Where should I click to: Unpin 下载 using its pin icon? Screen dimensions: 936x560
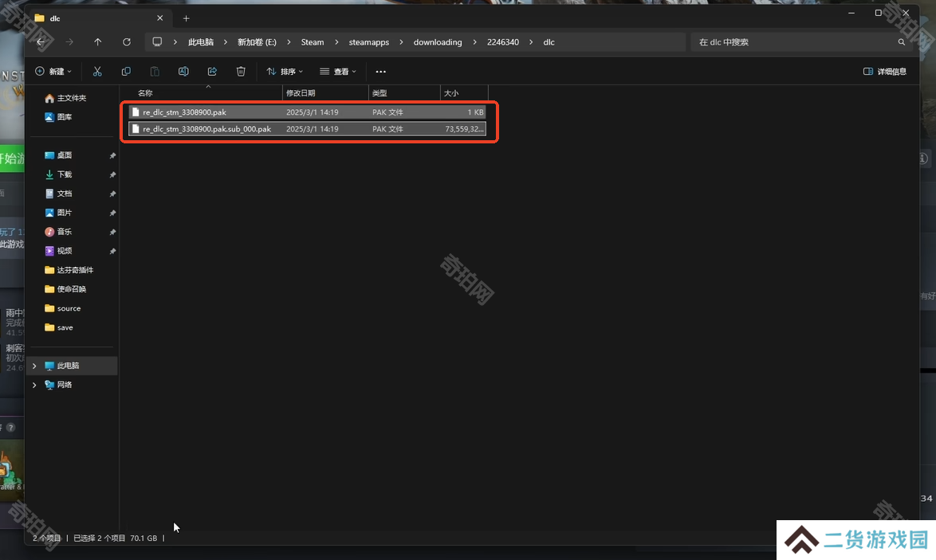(x=112, y=174)
